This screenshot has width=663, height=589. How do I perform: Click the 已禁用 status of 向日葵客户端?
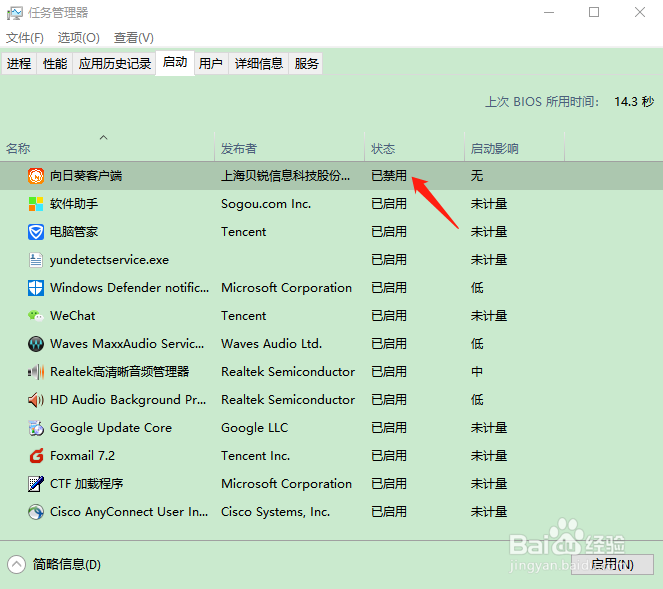[x=389, y=175]
